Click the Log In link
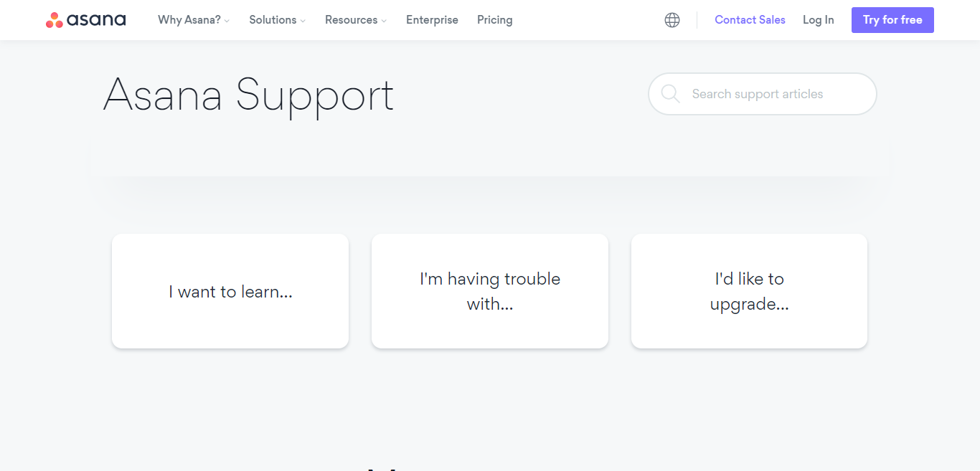 point(819,20)
